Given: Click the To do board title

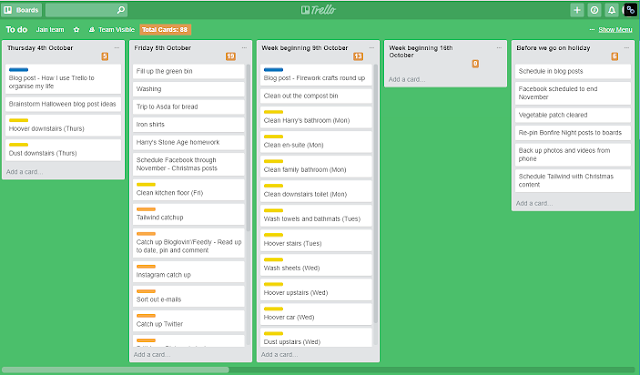Looking at the screenshot, I should click(x=16, y=29).
